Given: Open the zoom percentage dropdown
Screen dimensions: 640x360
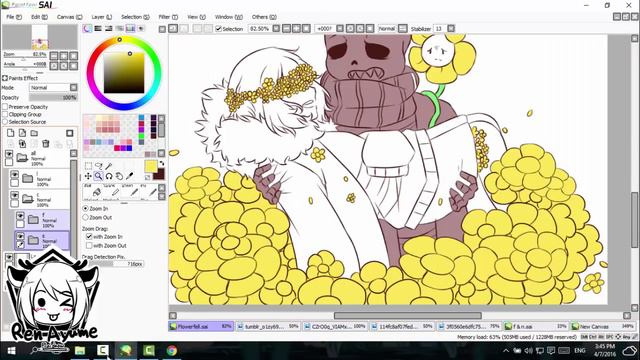Looking at the screenshot, I should tap(276, 29).
